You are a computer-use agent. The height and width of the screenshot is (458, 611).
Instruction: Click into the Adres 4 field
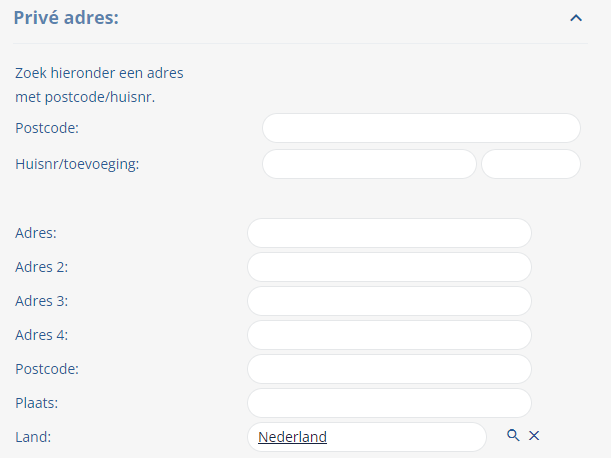pyautogui.click(x=389, y=335)
